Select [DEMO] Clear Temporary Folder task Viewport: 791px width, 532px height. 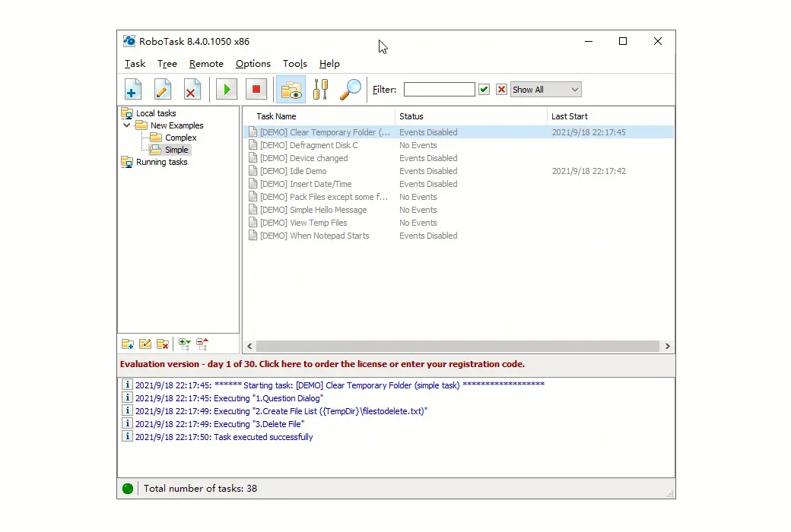point(459,132)
